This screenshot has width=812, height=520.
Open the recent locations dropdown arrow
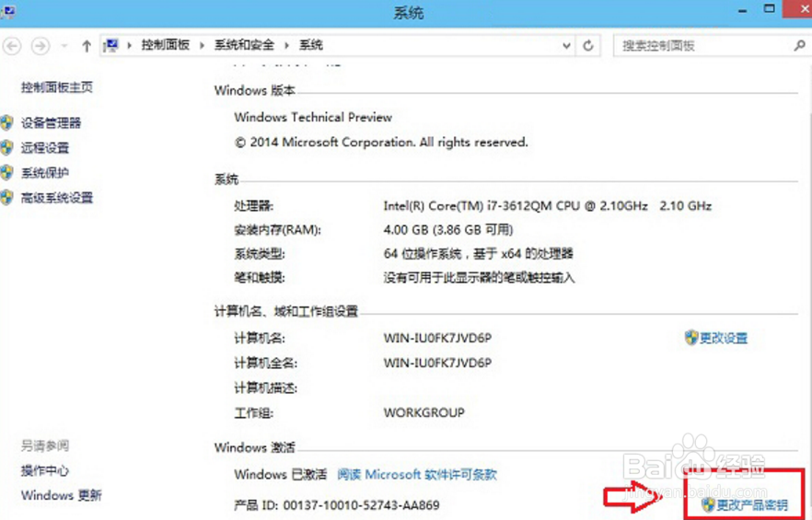coord(64,46)
